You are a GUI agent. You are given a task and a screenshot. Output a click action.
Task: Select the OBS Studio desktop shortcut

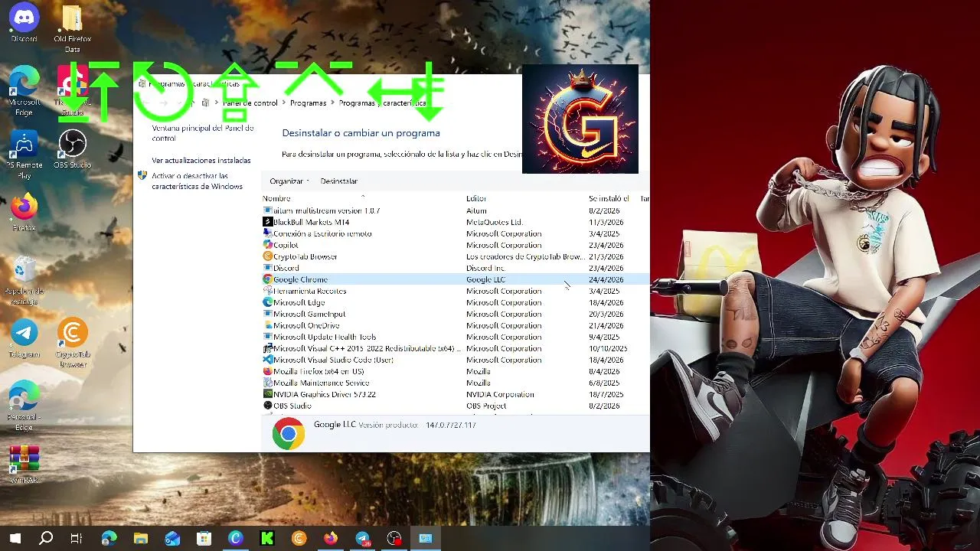click(x=72, y=149)
